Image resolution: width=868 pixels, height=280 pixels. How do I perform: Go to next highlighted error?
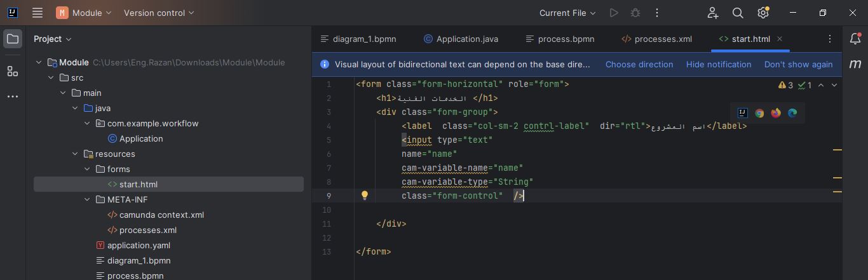click(x=834, y=85)
